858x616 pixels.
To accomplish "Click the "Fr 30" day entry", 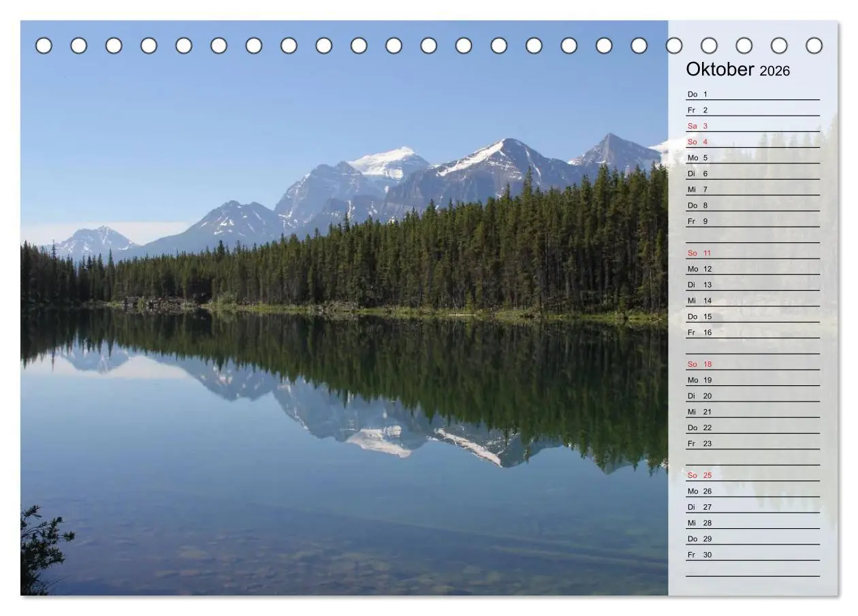I will pyautogui.click(x=752, y=555).
